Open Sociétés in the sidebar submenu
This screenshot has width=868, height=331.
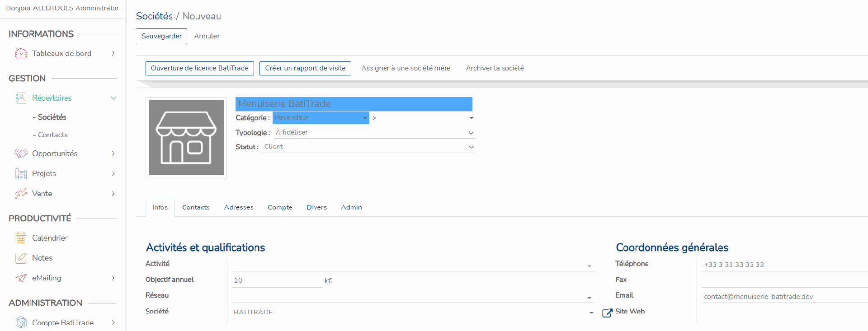pyautogui.click(x=52, y=117)
